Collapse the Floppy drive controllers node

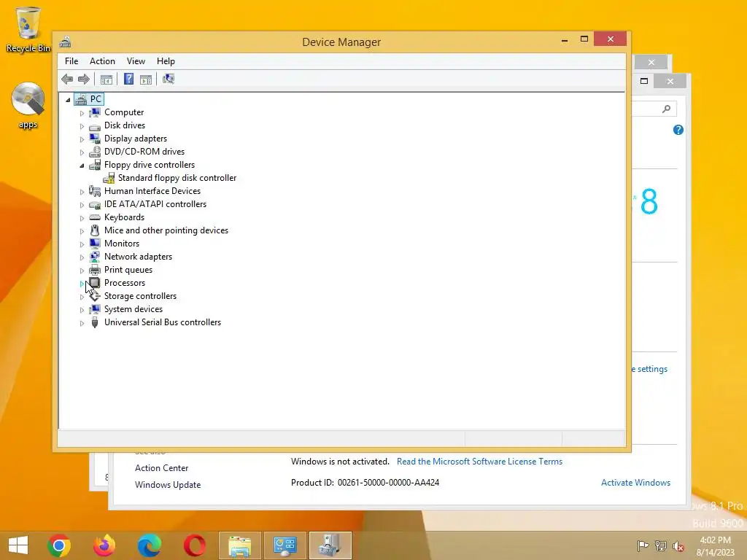(x=82, y=166)
